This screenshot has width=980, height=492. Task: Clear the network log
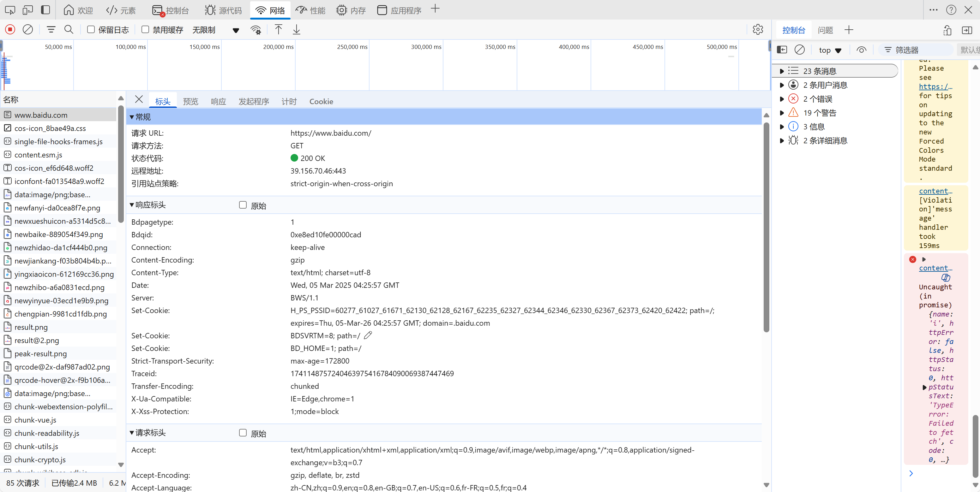click(28, 29)
